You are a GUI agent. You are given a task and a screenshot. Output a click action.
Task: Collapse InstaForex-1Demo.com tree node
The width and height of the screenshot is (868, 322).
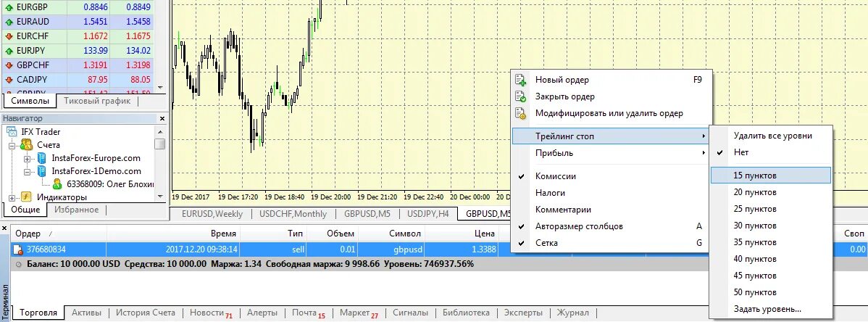pyautogui.click(x=27, y=172)
